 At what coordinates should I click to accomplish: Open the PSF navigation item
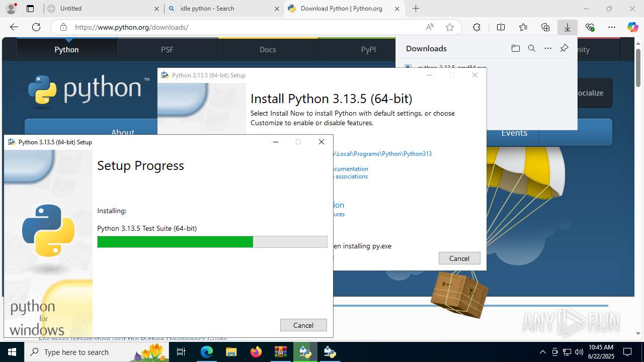pyautogui.click(x=167, y=49)
